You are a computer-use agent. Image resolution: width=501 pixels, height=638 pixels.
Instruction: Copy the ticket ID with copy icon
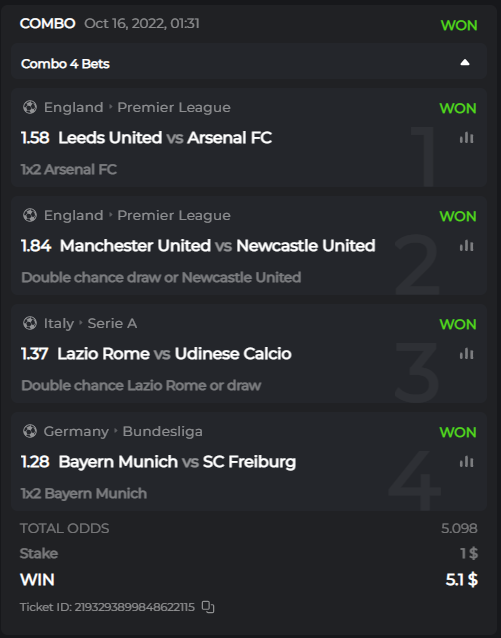(208, 607)
